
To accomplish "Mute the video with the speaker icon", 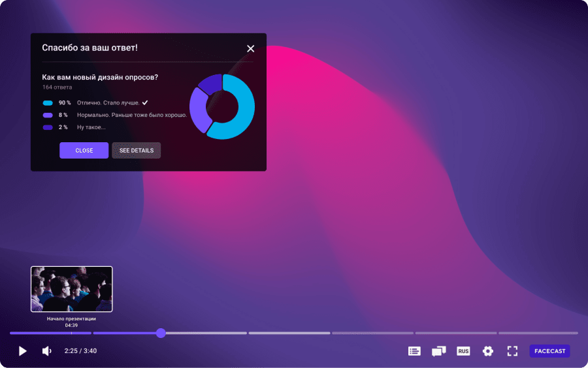I will (x=46, y=351).
